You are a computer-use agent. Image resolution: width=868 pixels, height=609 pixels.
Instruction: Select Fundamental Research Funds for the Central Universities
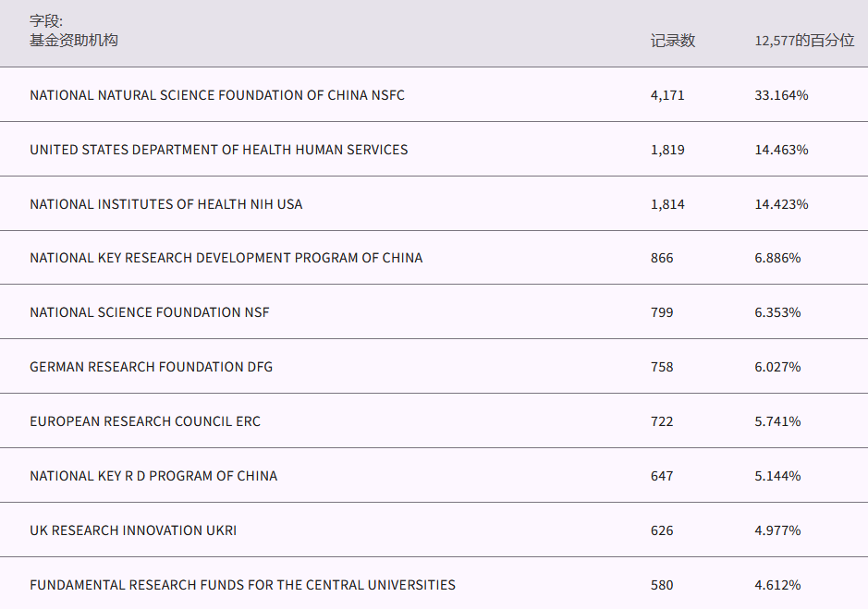242,585
